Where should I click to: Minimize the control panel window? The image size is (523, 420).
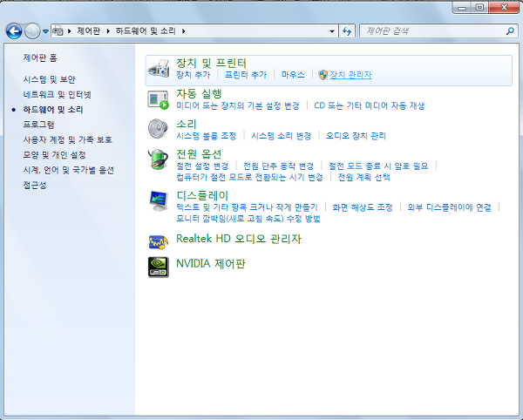click(x=462, y=7)
